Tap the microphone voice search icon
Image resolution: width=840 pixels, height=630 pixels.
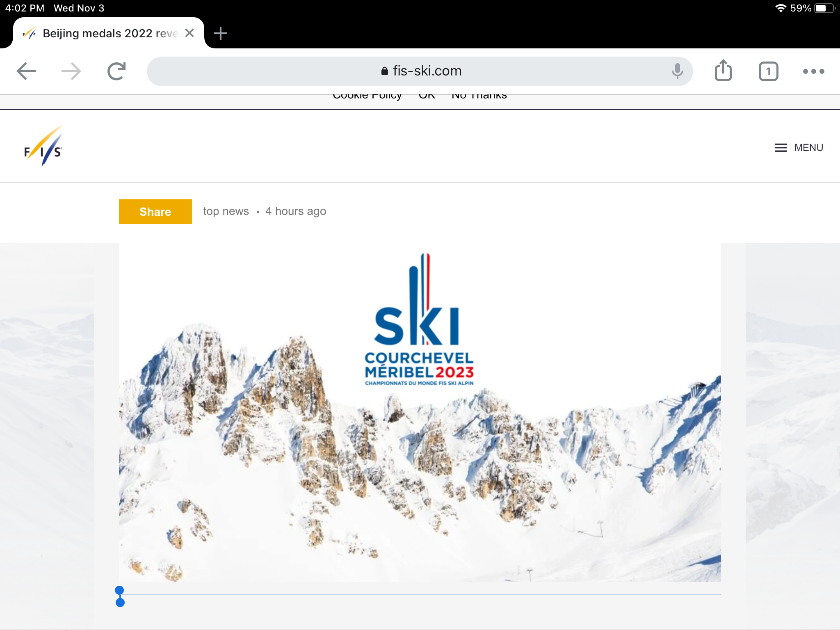click(677, 71)
